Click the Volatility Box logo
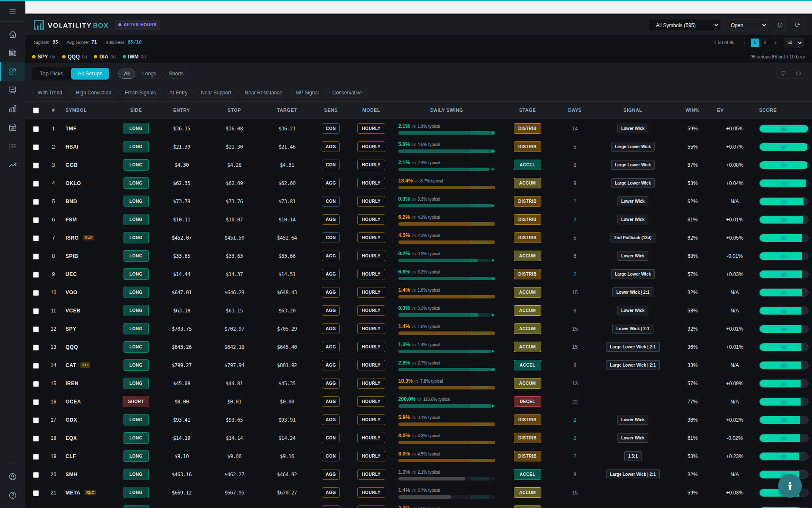This screenshot has width=812, height=508. point(71,25)
